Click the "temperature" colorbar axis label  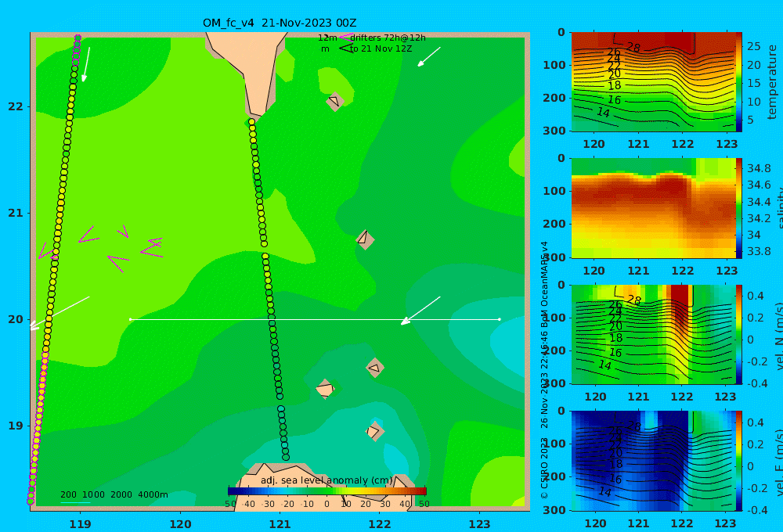point(773,82)
